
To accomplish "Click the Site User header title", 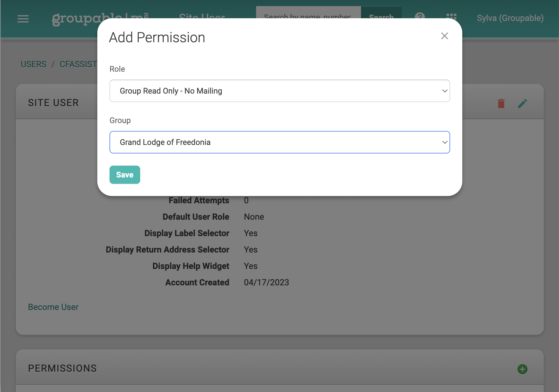I will tap(202, 15).
